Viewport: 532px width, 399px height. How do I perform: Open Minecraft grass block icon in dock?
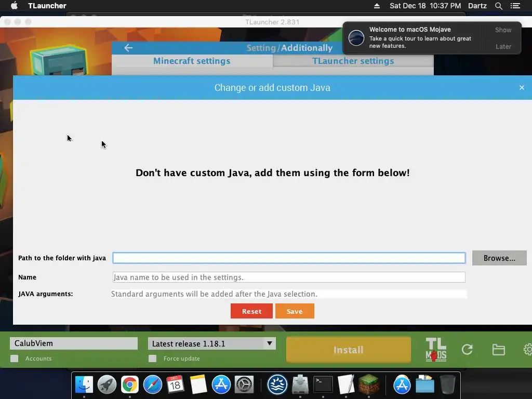(x=369, y=385)
